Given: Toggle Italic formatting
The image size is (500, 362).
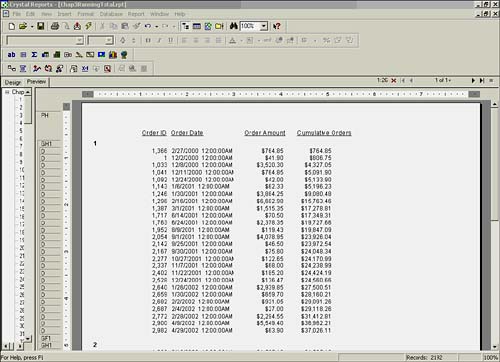Looking at the screenshot, I should [159, 40].
